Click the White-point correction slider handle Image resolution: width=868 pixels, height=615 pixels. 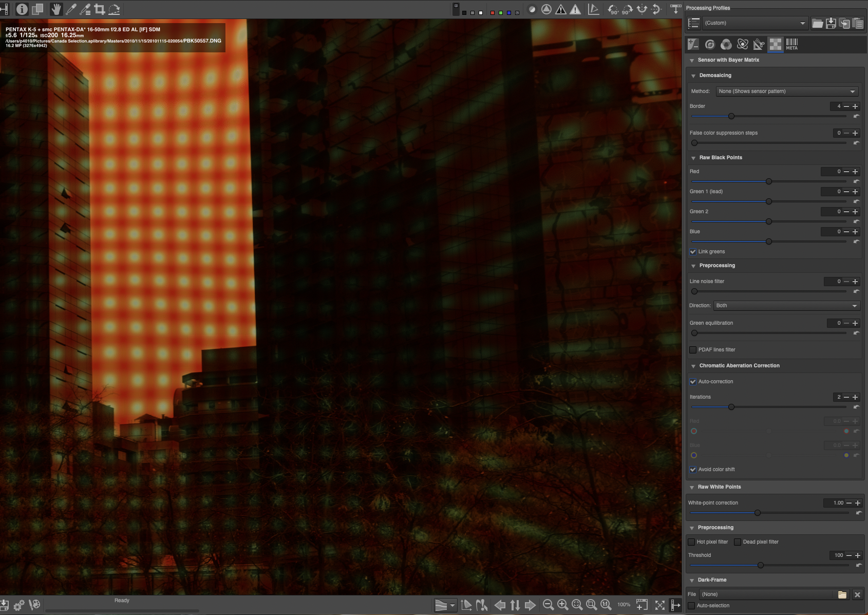pyautogui.click(x=758, y=513)
